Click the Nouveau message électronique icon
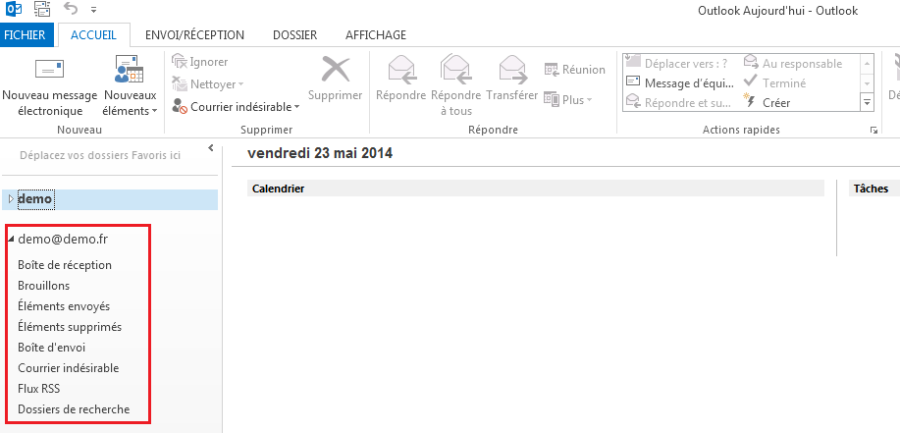900x433 pixels. [49, 69]
